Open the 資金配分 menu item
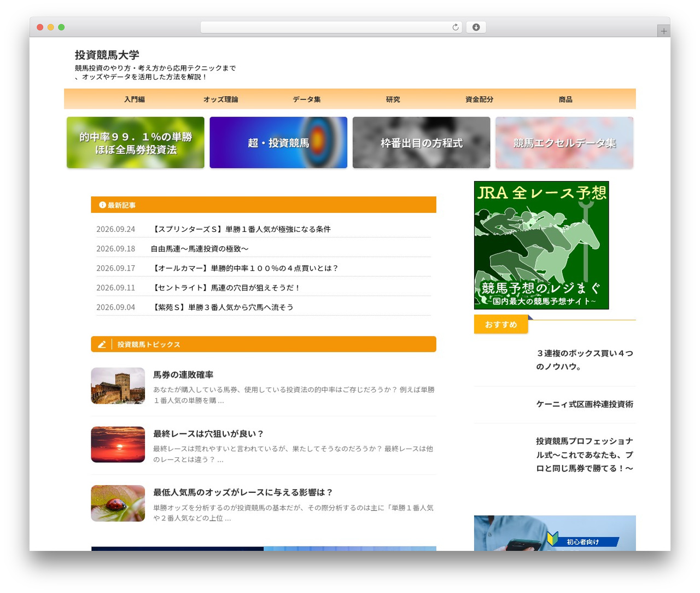 click(x=480, y=100)
